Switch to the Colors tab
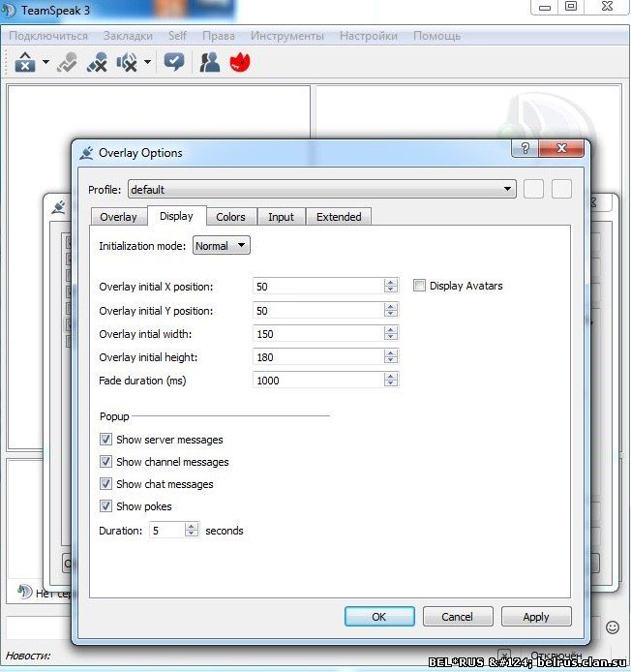The width and height of the screenshot is (631, 672). click(x=231, y=217)
